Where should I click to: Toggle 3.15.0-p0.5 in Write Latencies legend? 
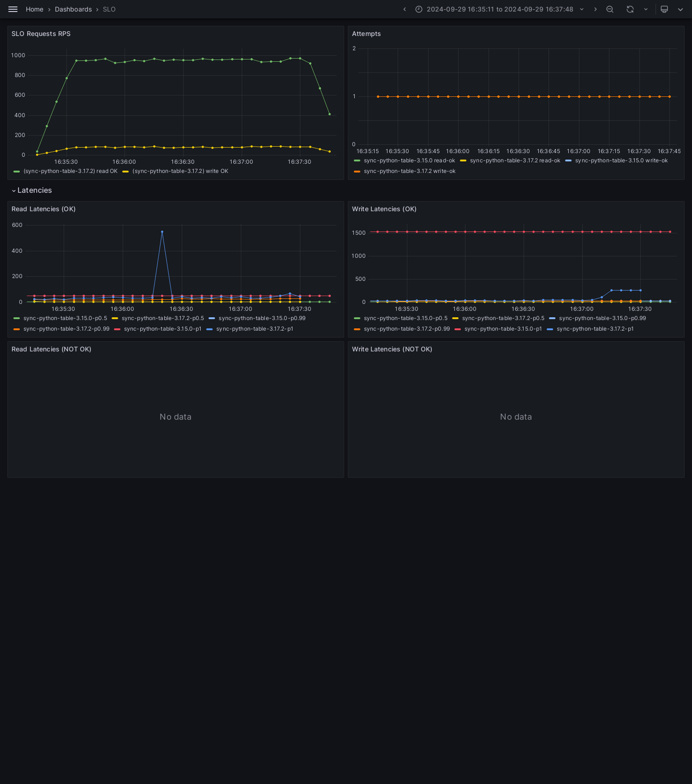point(406,318)
